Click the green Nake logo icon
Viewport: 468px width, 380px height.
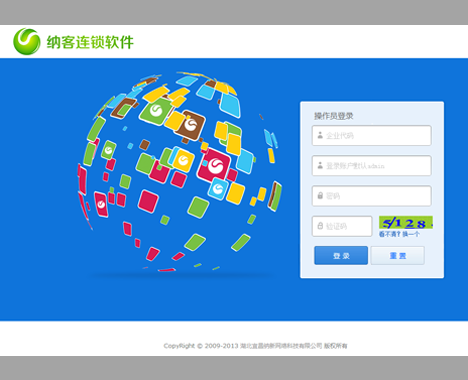coord(27,41)
